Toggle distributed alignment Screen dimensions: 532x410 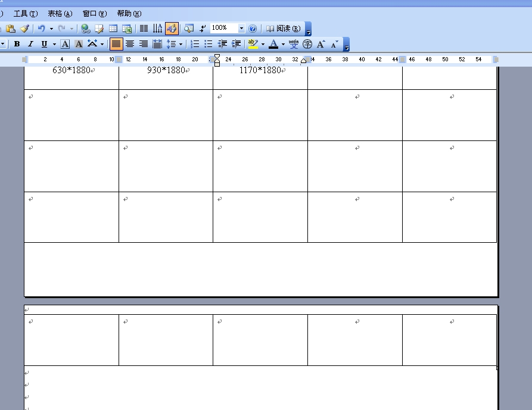[x=157, y=44]
